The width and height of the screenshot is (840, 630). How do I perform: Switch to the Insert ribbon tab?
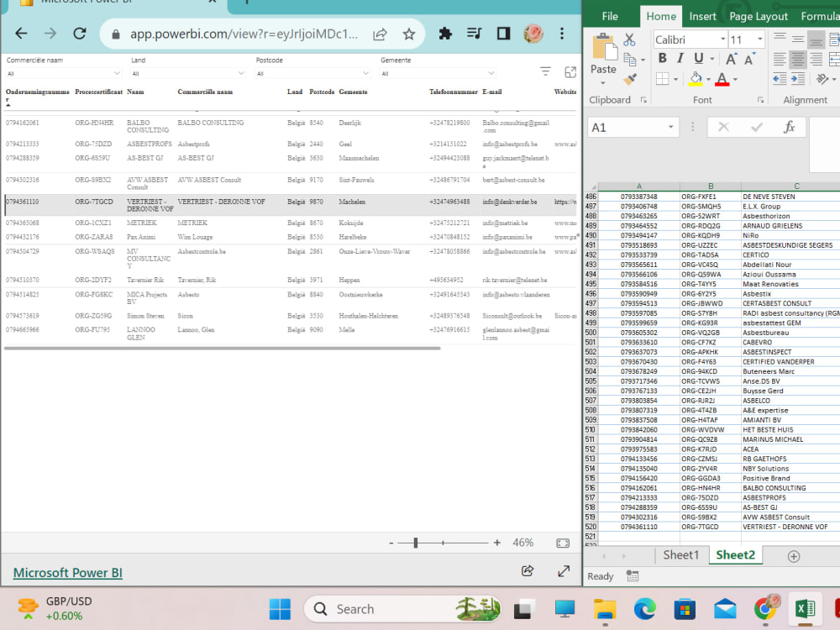point(702,17)
